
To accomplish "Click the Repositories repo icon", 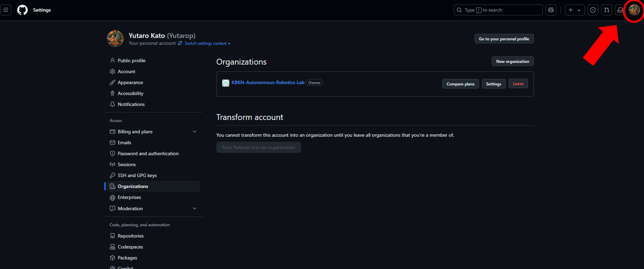I will (x=113, y=236).
